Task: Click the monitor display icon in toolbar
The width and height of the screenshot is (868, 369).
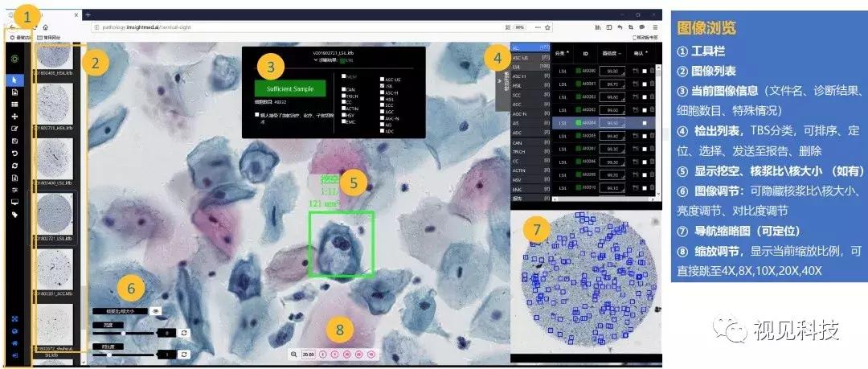Action: point(14,202)
